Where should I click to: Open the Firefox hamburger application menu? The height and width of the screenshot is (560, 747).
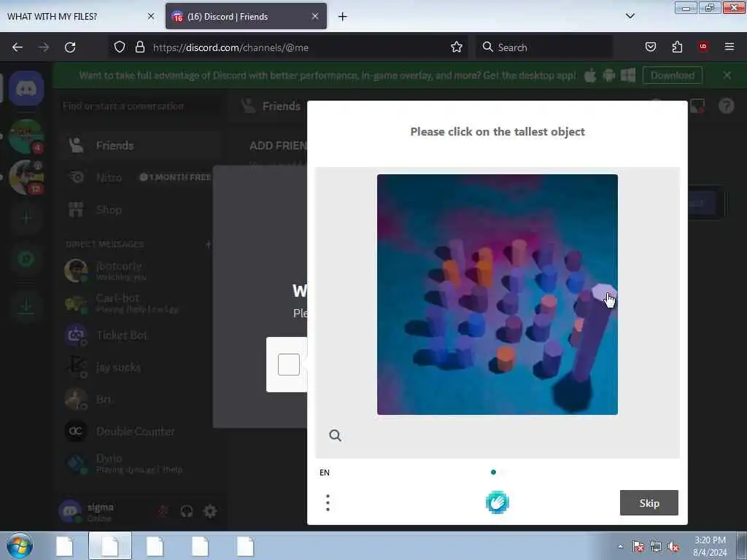pos(729,47)
